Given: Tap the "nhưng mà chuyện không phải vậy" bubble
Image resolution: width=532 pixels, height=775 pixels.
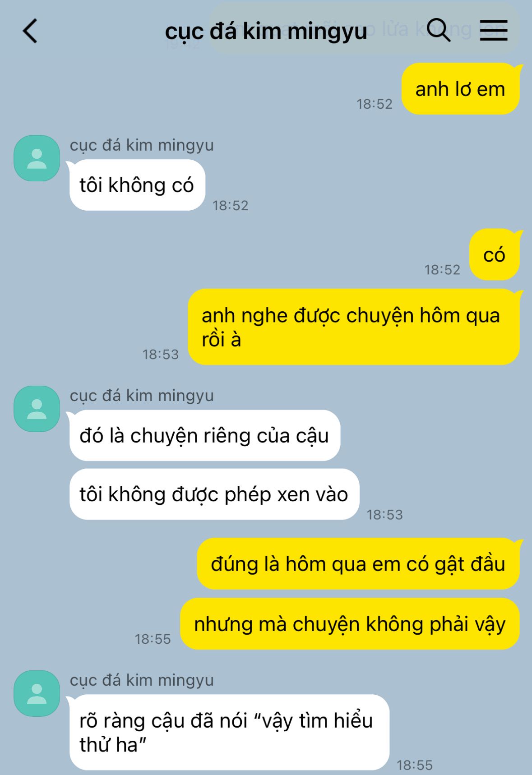Looking at the screenshot, I should pyautogui.click(x=350, y=624).
